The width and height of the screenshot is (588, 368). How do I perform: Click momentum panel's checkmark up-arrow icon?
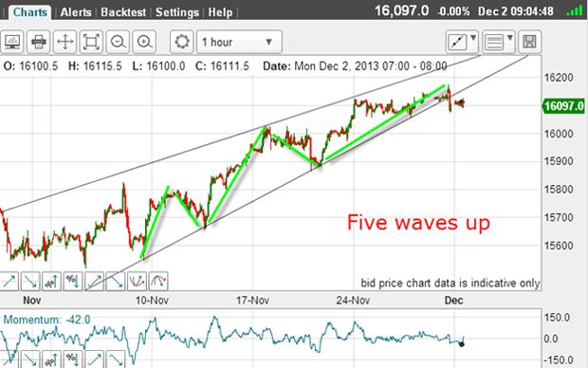coord(94,359)
